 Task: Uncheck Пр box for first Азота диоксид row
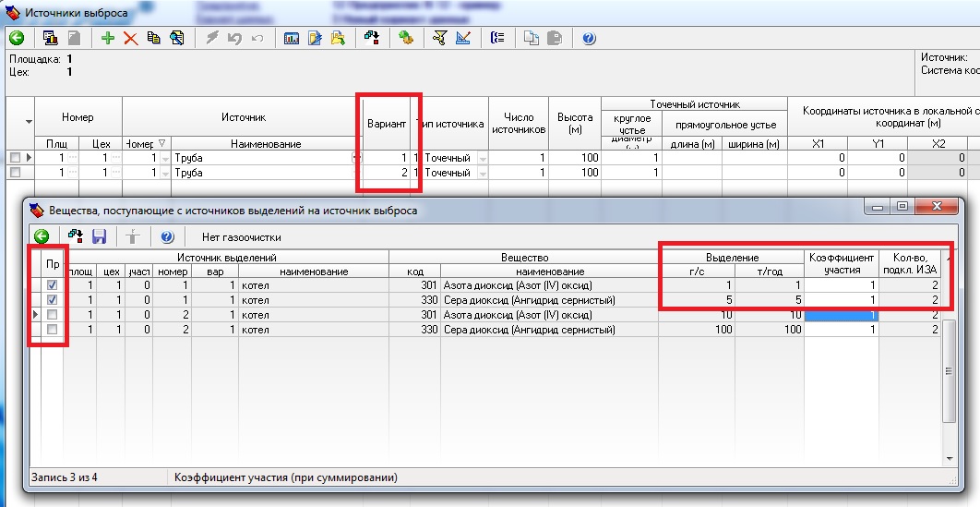point(53,286)
